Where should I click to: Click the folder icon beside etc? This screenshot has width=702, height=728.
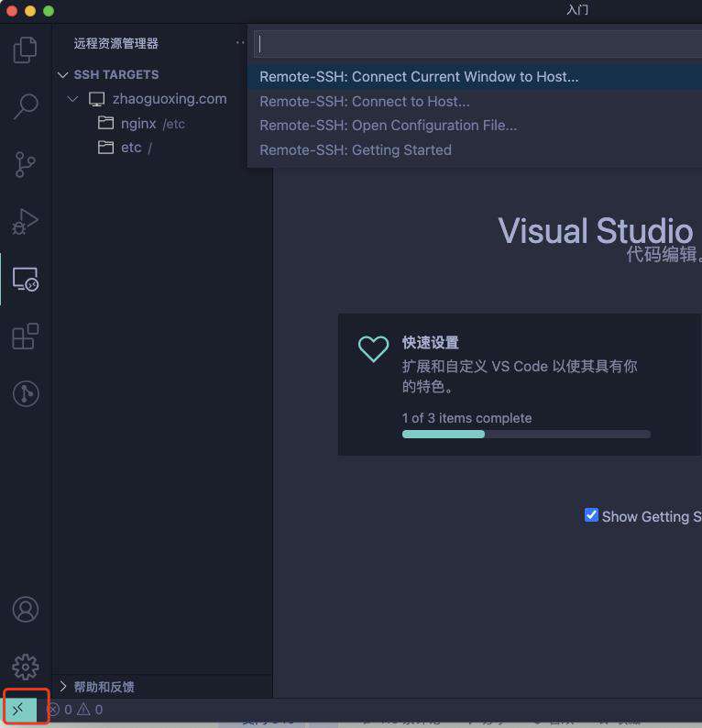[x=105, y=148]
